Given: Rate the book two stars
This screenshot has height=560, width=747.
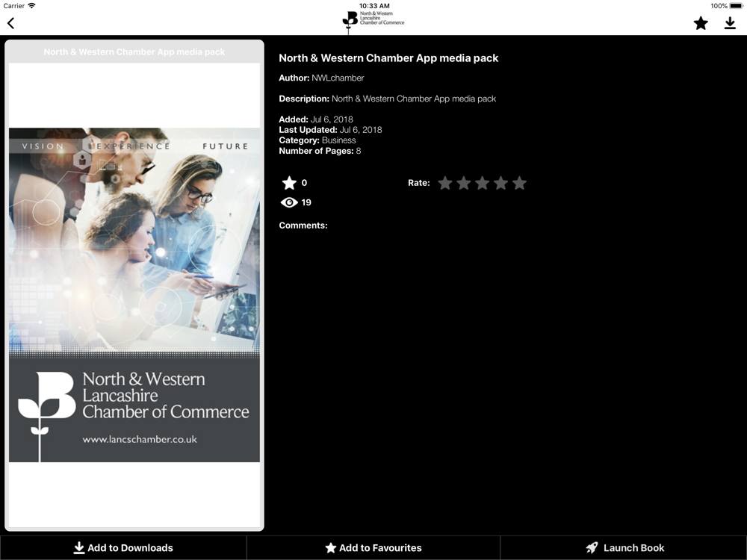Looking at the screenshot, I should (x=464, y=183).
